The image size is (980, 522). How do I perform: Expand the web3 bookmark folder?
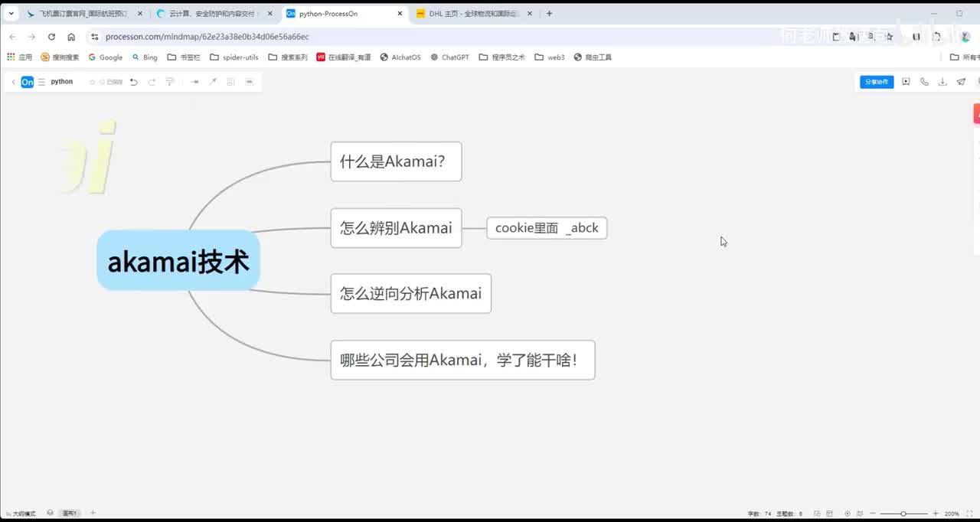pyautogui.click(x=550, y=57)
